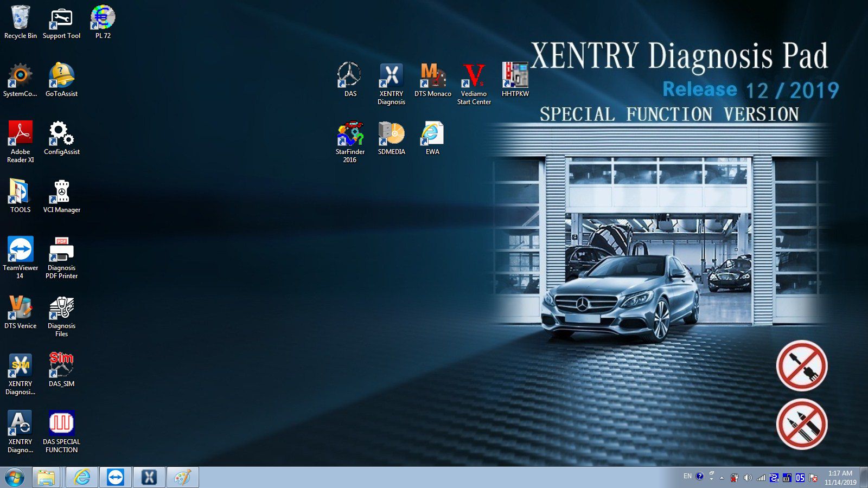The height and width of the screenshot is (488, 868).
Task: Open the volume speaker tray icon
Action: [748, 478]
